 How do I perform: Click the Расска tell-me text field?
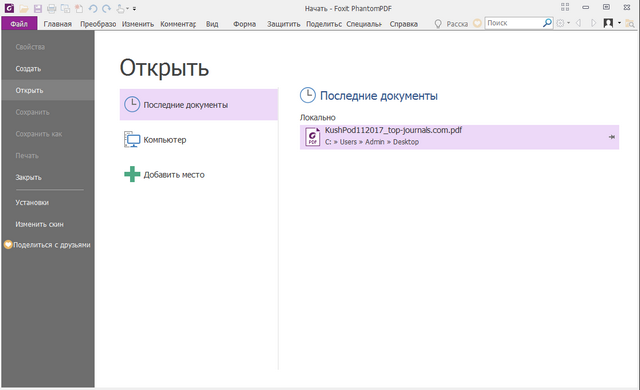[x=457, y=24]
